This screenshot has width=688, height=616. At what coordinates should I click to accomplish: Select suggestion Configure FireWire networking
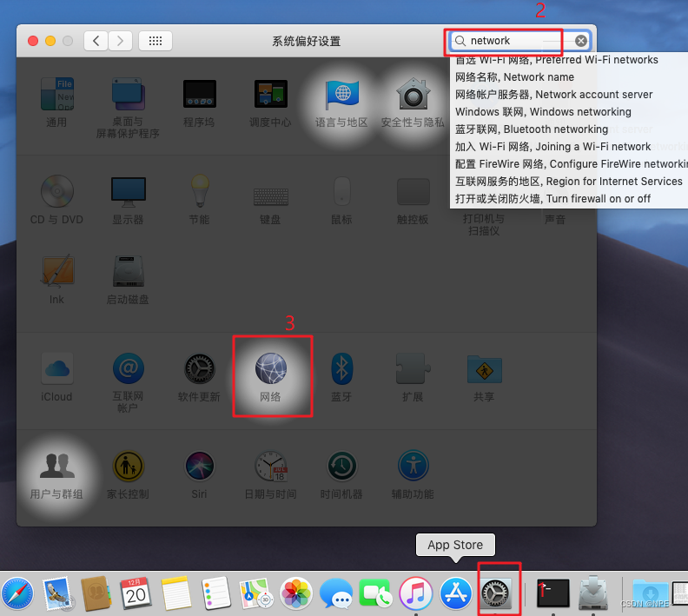(571, 164)
